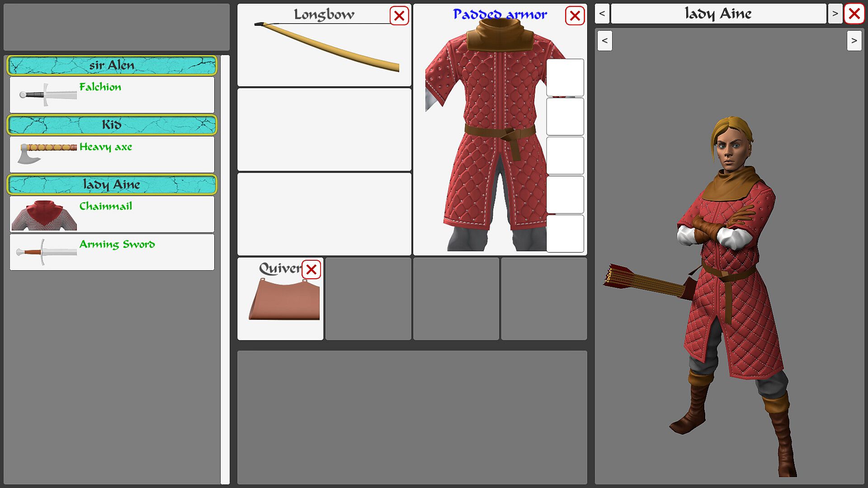
Task: Choose the Arming Sword icon
Action: click(46, 252)
